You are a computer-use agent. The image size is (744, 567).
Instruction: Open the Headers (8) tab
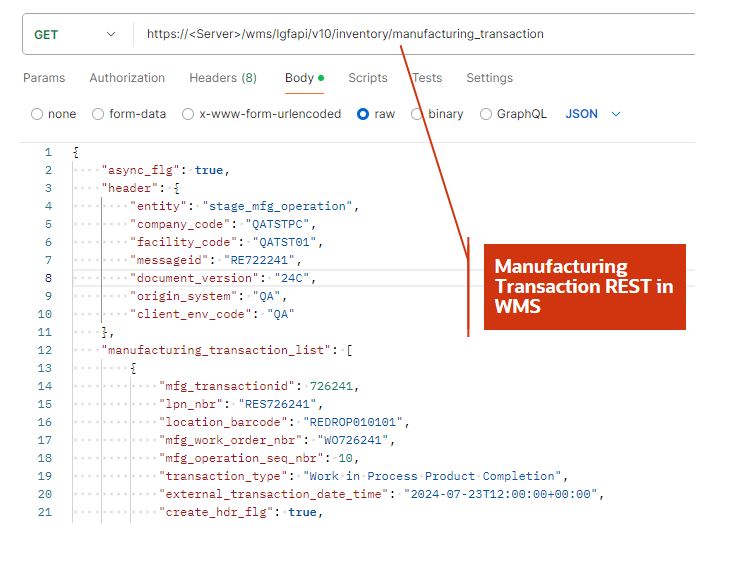(x=223, y=78)
